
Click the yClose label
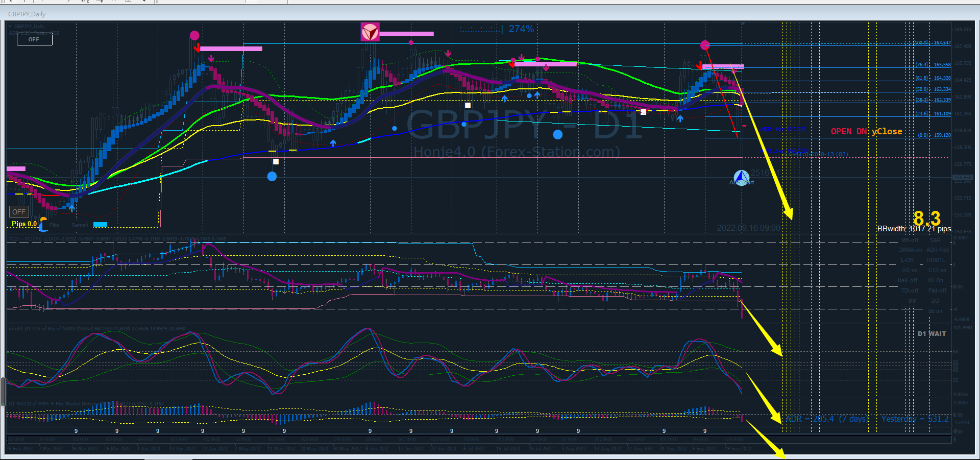click(x=887, y=132)
